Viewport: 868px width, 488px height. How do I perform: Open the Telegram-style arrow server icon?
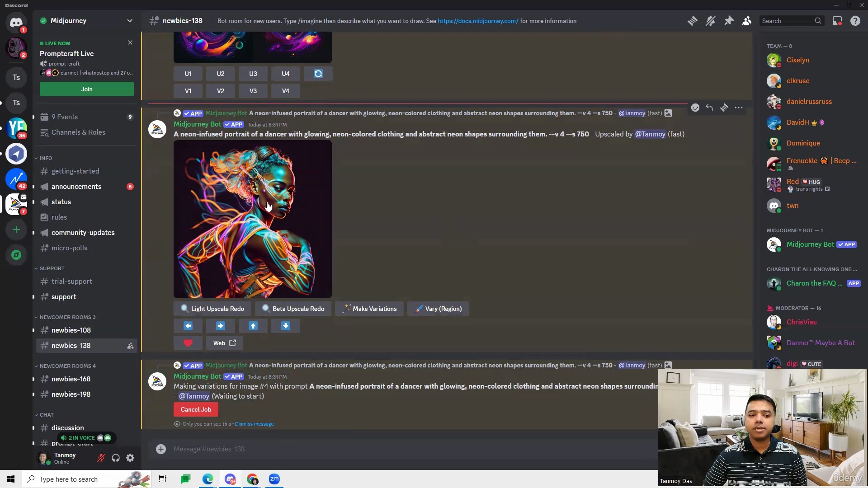pyautogui.click(x=16, y=154)
